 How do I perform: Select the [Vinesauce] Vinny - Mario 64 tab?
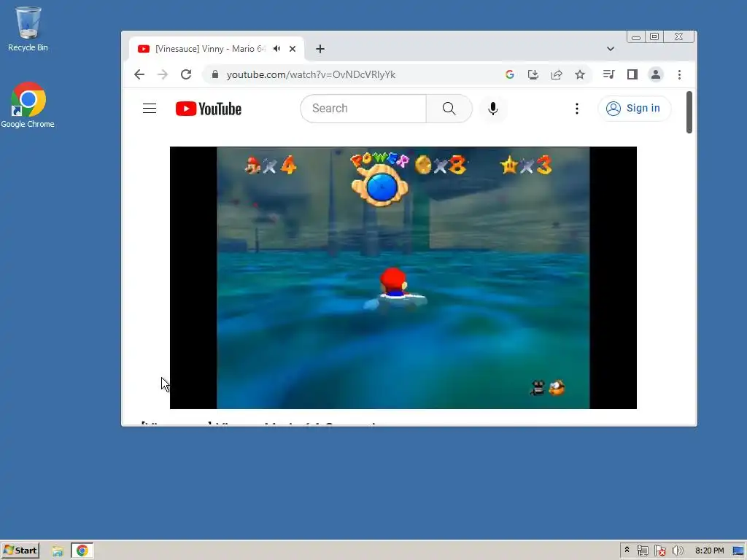point(216,49)
